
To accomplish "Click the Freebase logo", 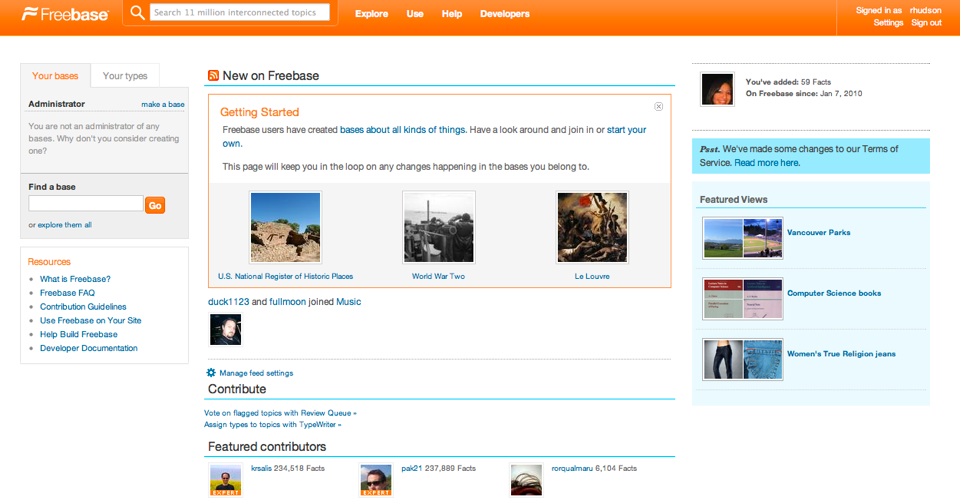I will tap(65, 14).
